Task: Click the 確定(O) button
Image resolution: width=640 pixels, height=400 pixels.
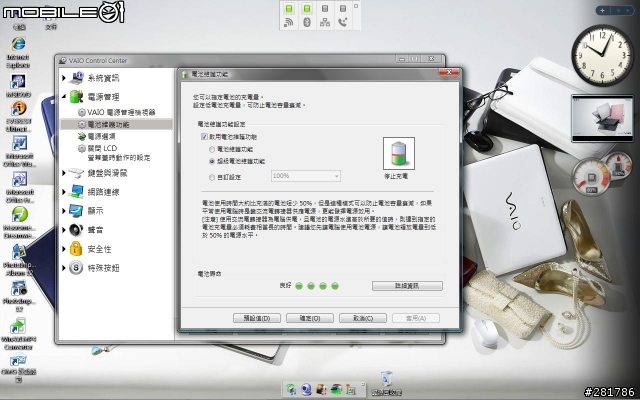Action: pyautogui.click(x=310, y=318)
